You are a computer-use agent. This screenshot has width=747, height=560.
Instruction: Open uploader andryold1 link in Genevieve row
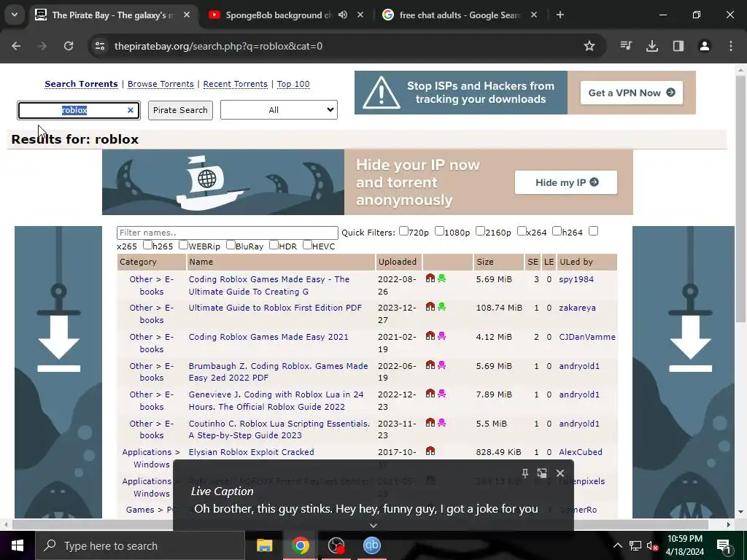pyautogui.click(x=578, y=394)
